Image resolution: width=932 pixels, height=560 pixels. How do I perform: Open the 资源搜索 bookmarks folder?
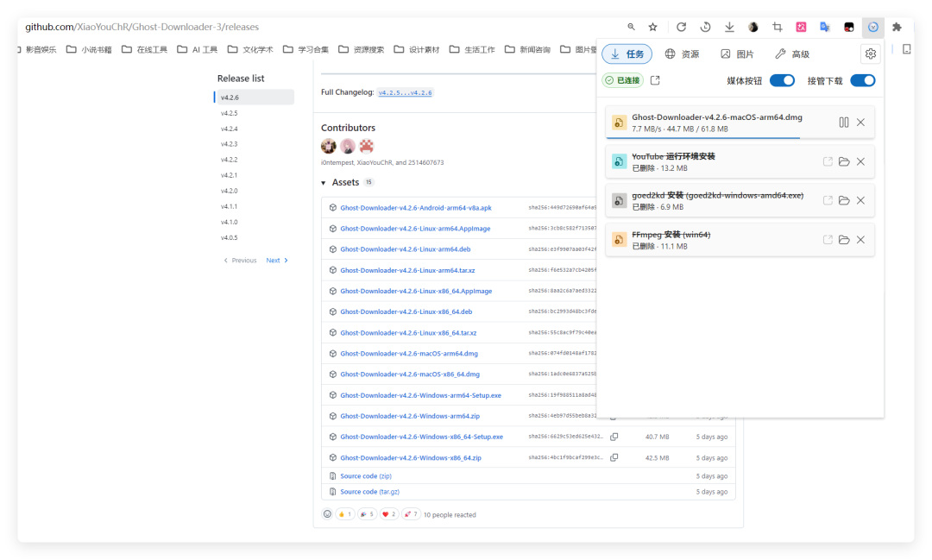pyautogui.click(x=361, y=49)
